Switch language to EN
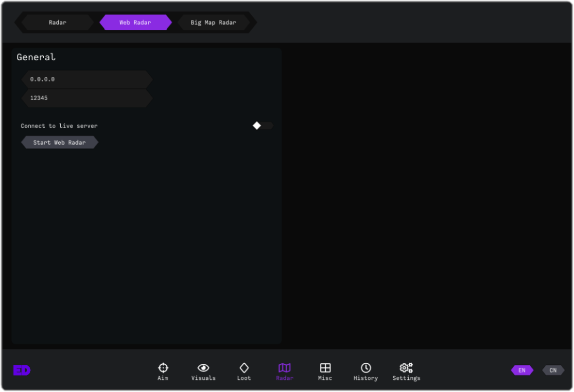Image resolution: width=574 pixels, height=392 pixels. click(x=522, y=370)
